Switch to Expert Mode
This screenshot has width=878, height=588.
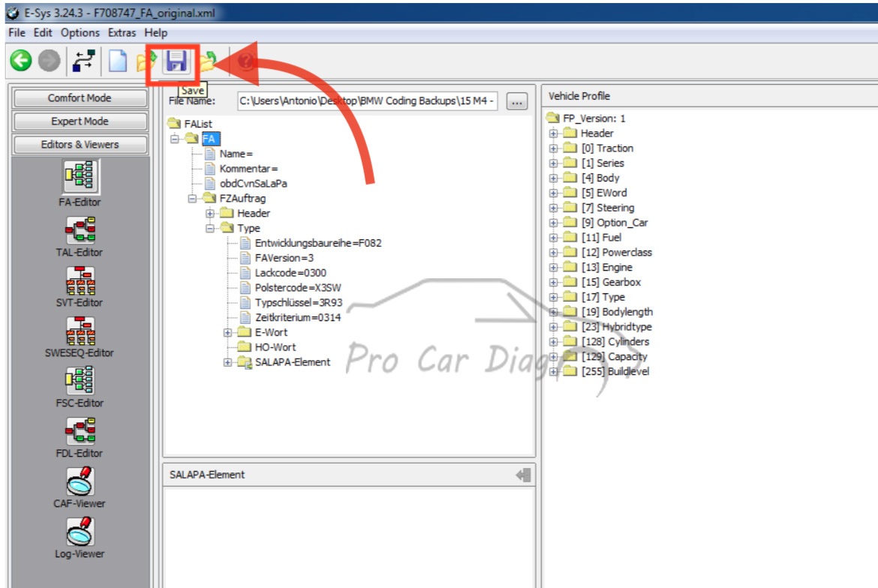click(x=80, y=121)
